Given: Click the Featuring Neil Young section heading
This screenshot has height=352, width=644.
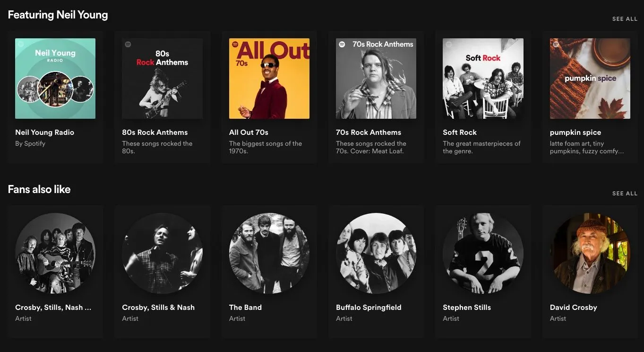Looking at the screenshot, I should click(x=58, y=15).
